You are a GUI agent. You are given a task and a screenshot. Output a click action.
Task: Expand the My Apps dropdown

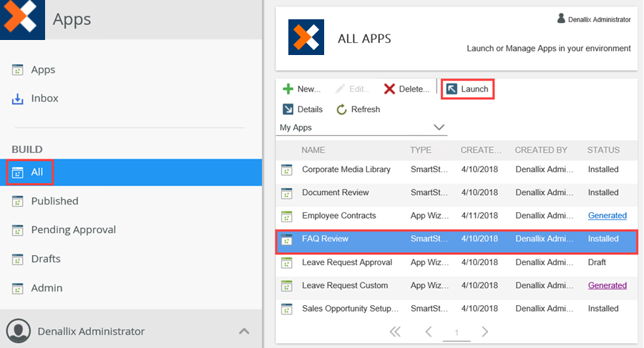[x=439, y=127]
